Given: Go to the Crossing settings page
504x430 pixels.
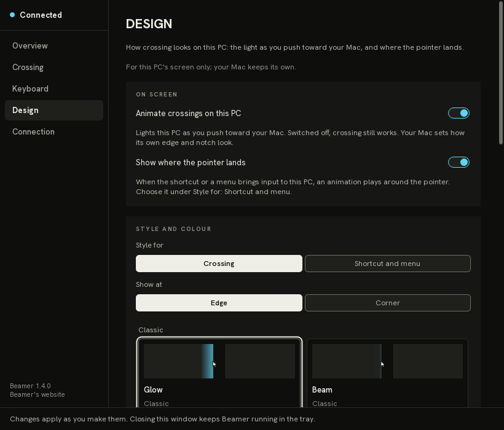Looking at the screenshot, I should tap(54, 67).
